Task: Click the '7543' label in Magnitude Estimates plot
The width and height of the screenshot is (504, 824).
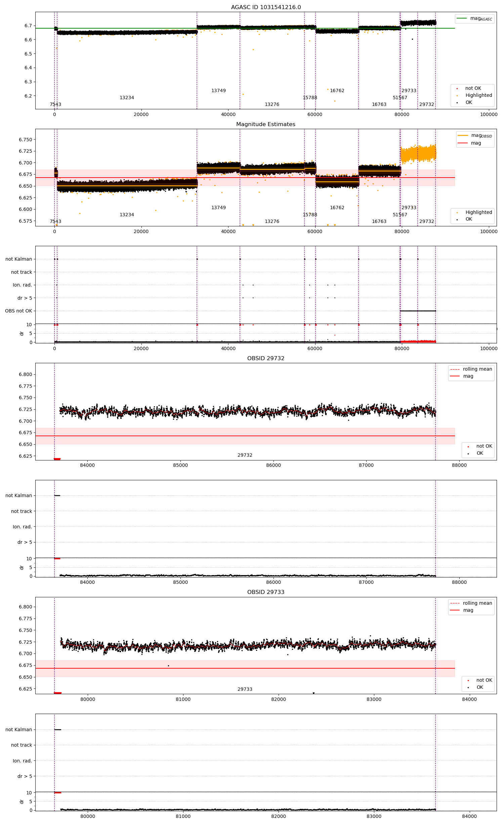Action: pos(55,221)
